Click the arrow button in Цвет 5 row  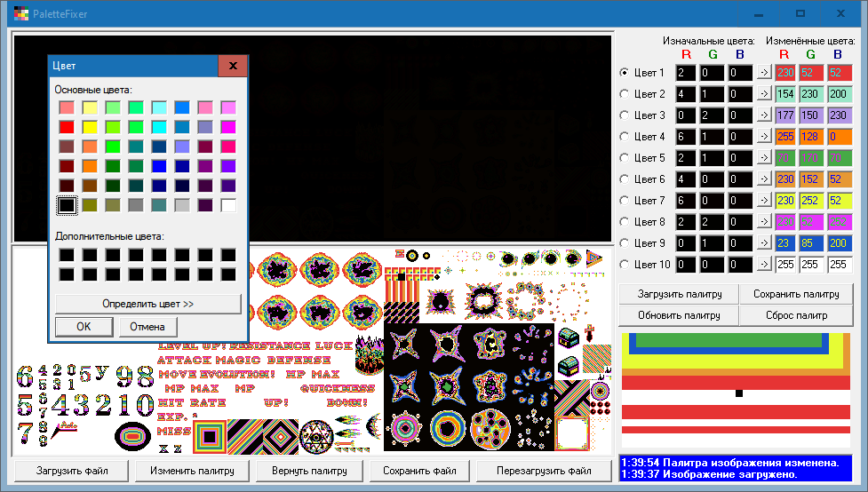764,158
